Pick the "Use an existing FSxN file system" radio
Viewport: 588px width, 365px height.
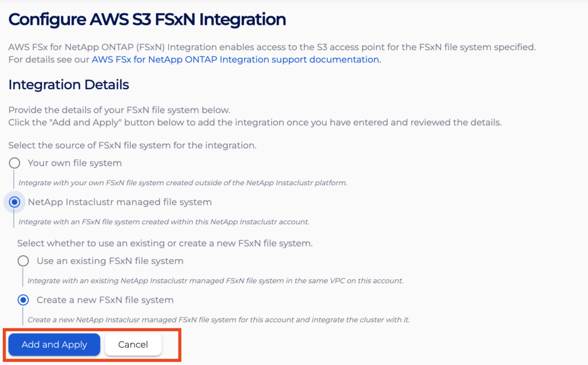coord(24,261)
